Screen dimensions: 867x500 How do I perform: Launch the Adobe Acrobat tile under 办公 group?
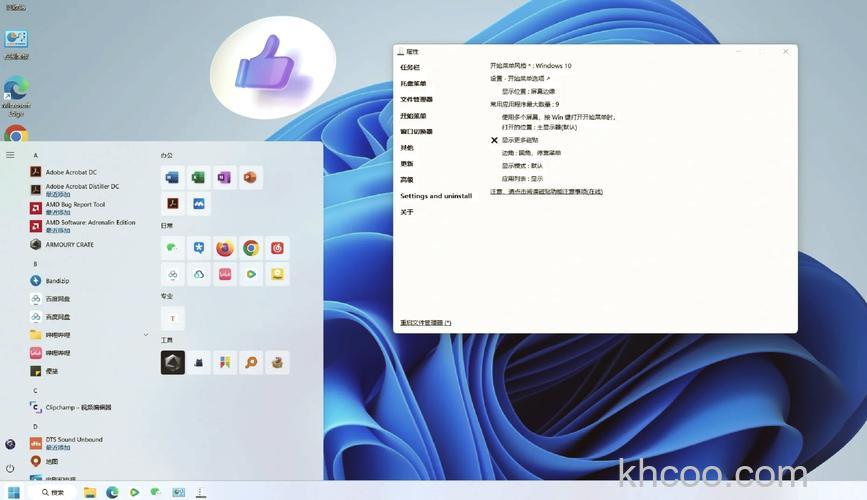tap(173, 204)
